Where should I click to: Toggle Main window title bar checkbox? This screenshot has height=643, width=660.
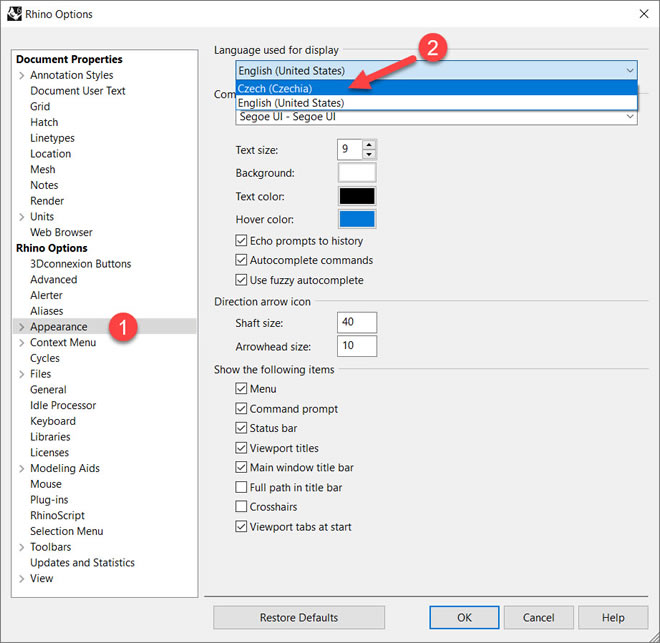[x=241, y=467]
